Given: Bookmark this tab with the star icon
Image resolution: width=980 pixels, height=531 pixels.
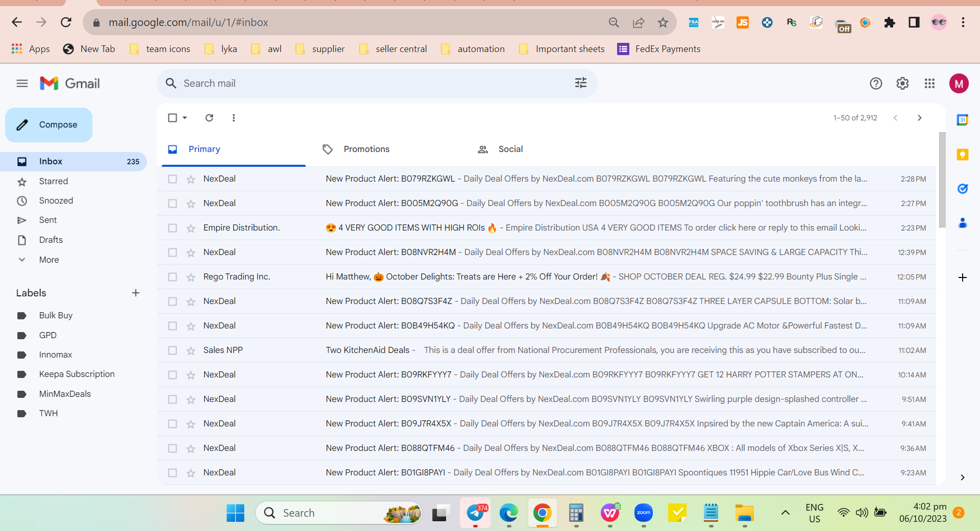Looking at the screenshot, I should tap(663, 22).
